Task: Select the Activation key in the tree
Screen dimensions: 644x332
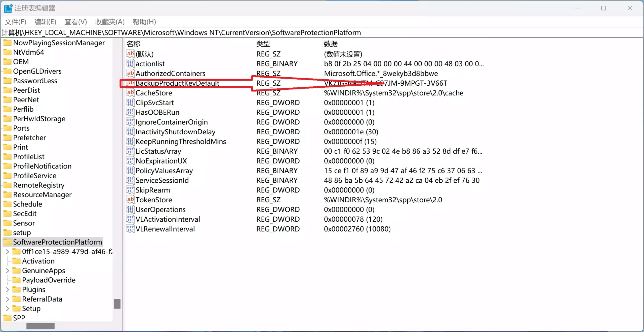Action: [38, 261]
